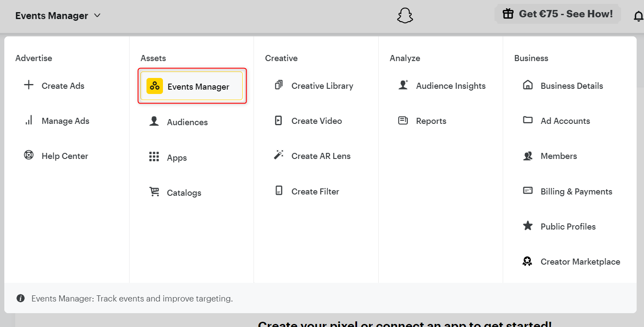
Task: Click the grid icon beside Apps
Action: pos(154,157)
